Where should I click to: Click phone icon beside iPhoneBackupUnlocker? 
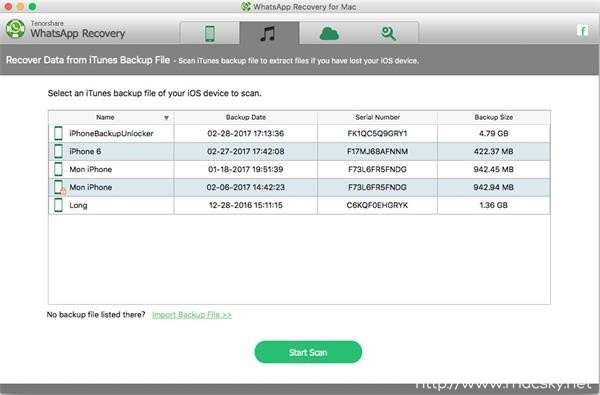click(x=59, y=133)
